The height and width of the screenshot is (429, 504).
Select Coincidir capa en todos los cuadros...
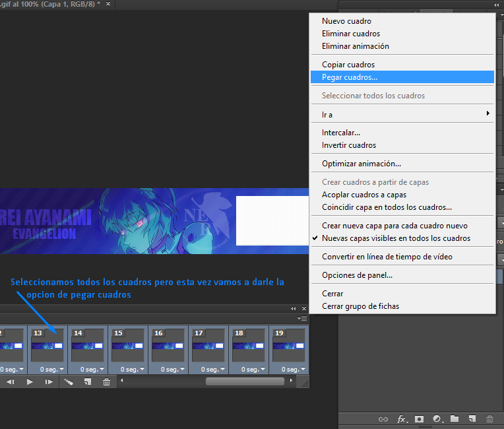click(x=402, y=207)
